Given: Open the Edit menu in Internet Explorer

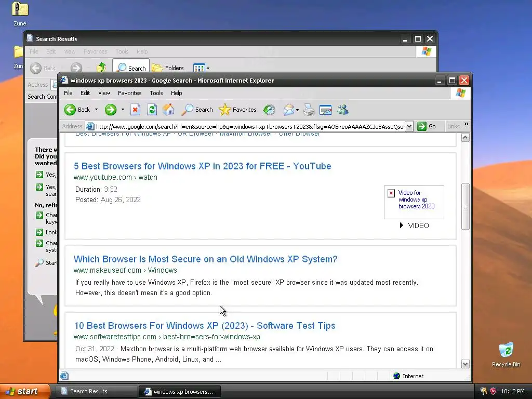Looking at the screenshot, I should [x=85, y=93].
